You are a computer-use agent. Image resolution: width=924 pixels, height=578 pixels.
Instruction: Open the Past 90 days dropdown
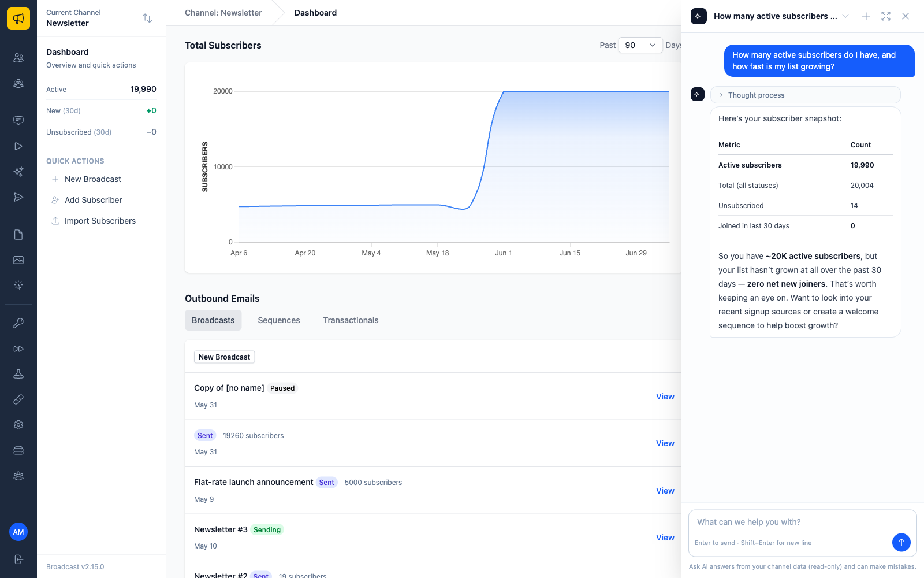(x=640, y=45)
